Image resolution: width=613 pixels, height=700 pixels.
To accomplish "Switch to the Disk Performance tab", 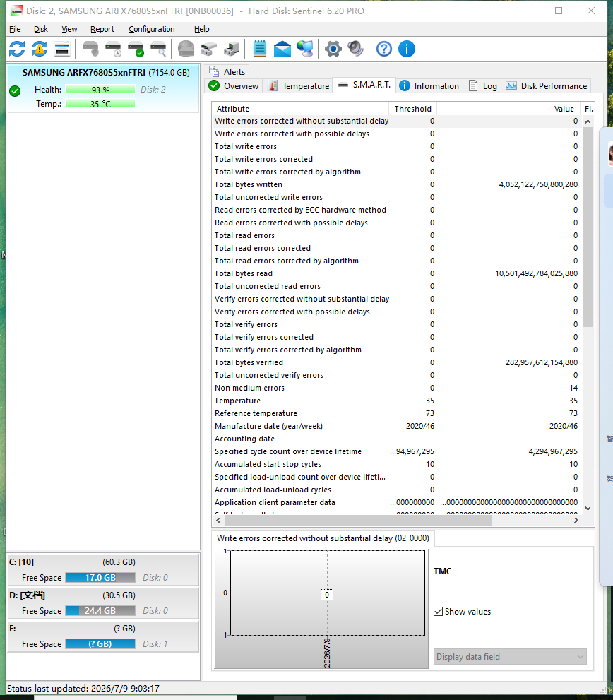I will coord(547,85).
